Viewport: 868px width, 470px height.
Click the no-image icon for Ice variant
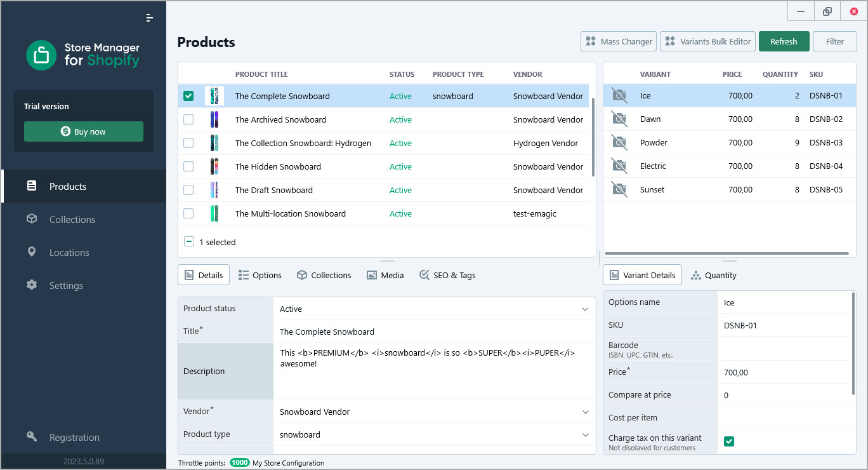point(619,96)
